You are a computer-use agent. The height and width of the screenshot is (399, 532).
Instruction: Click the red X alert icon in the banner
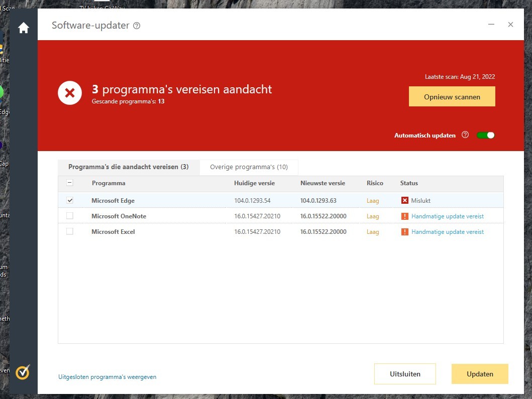(70, 93)
